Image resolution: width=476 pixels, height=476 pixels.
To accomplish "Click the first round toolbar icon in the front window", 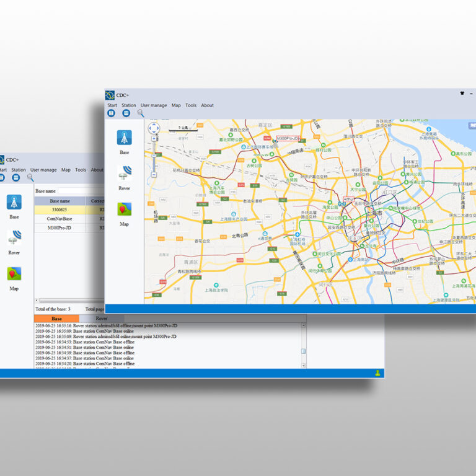I will pyautogui.click(x=112, y=113).
